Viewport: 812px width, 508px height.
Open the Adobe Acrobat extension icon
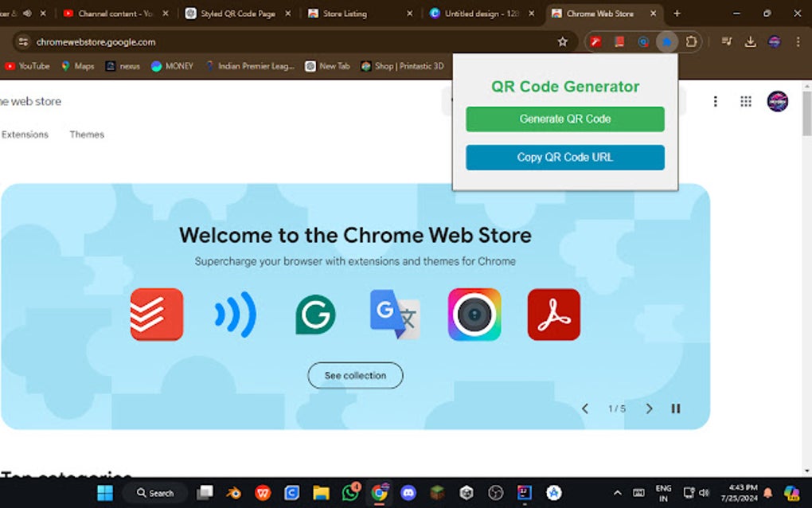[553, 315]
